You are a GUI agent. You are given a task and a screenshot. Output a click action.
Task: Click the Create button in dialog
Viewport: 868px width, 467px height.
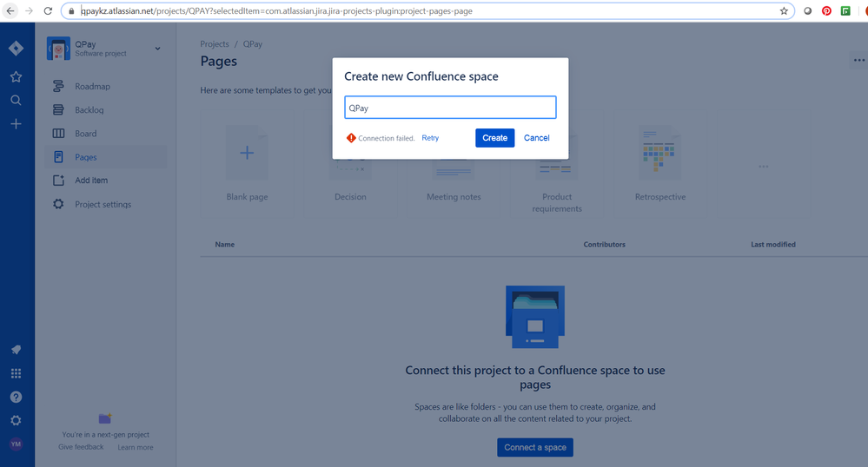[x=495, y=138]
